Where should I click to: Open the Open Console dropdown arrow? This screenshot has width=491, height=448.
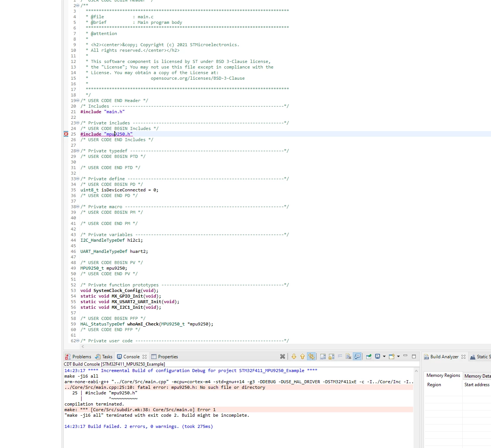[x=398, y=356]
